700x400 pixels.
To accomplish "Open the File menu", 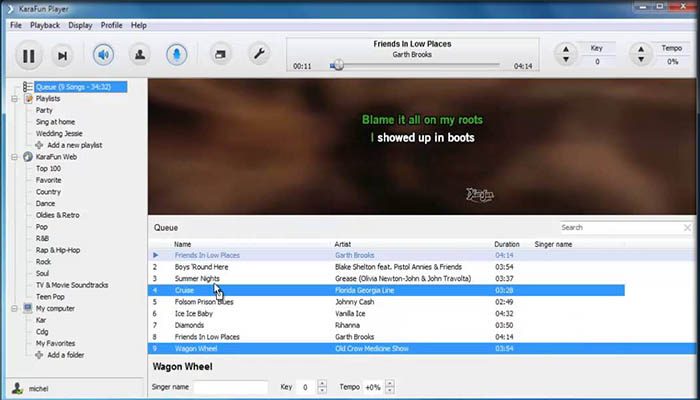I will [x=16, y=25].
